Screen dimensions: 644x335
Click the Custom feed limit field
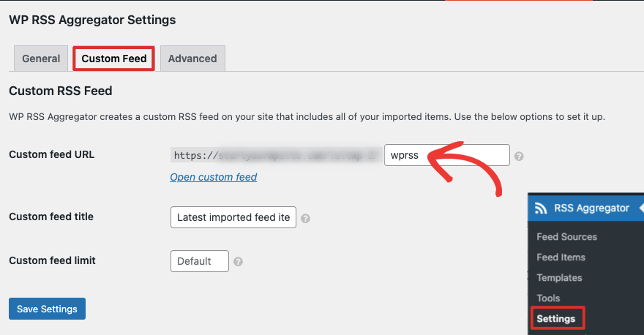[200, 261]
